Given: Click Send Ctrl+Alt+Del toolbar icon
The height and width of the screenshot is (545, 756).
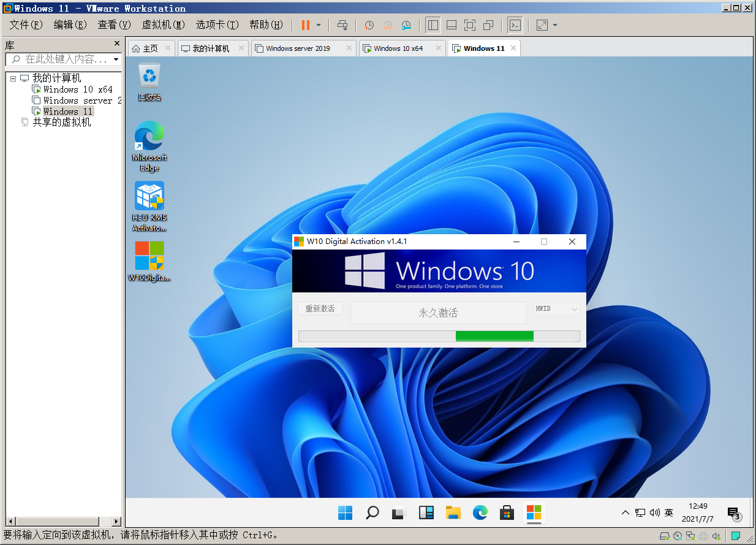Looking at the screenshot, I should 343,25.
